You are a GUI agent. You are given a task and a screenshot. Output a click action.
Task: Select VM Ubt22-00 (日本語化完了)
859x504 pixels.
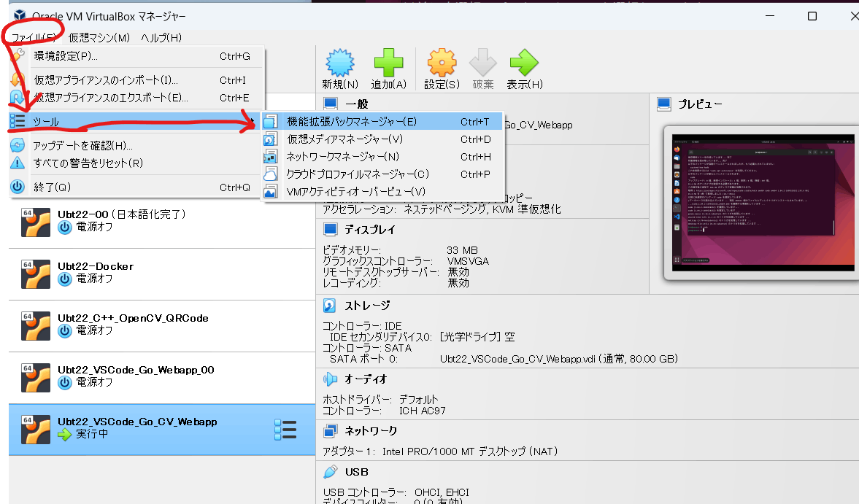[162, 222]
